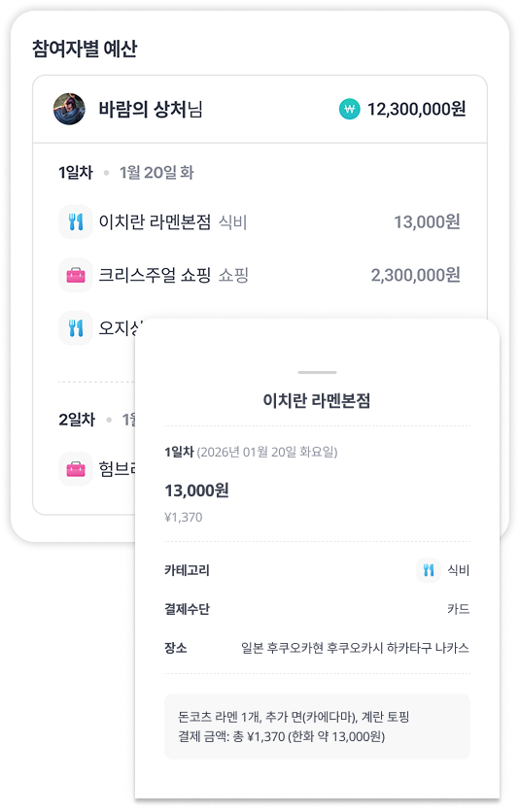520x812 pixels.
Task: Click the 장소 address text
Action: 355,648
